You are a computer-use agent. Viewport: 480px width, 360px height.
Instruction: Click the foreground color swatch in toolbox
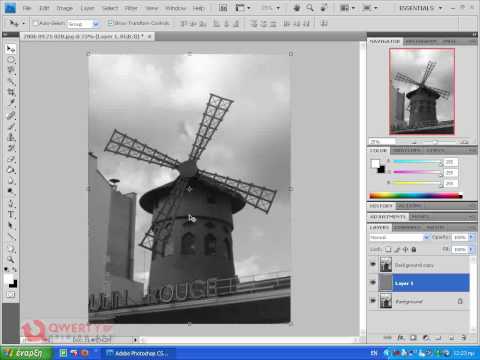[x=9, y=279]
